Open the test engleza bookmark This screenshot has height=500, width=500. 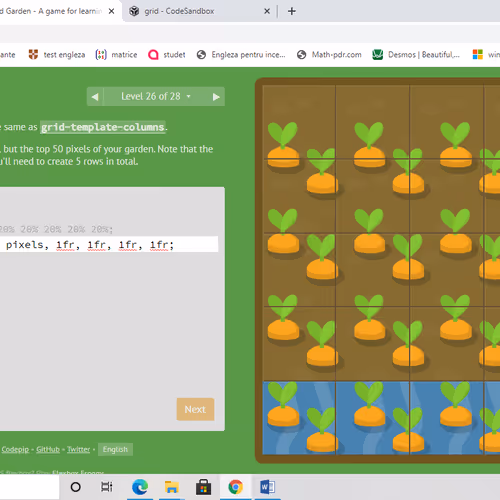pos(57,55)
